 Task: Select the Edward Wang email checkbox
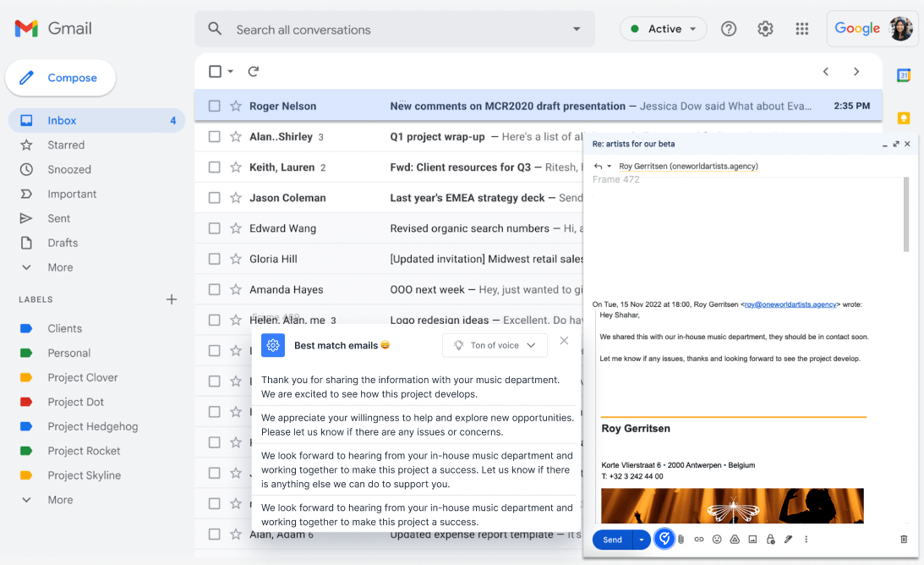(215, 228)
